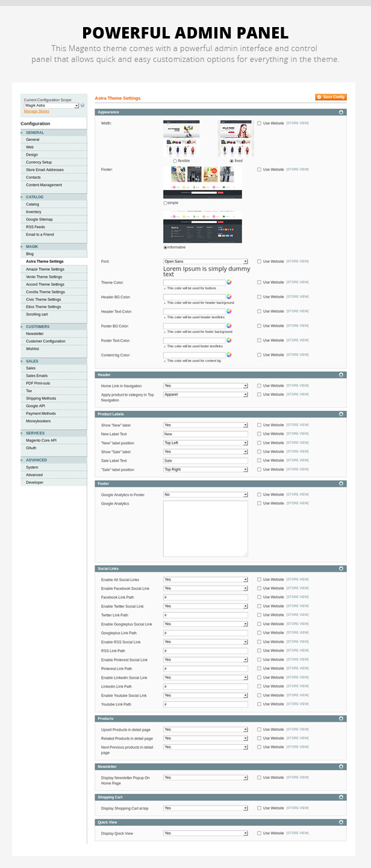371x868 pixels.
Task: Click the help icon beside the scope selector
Action: tap(83, 105)
